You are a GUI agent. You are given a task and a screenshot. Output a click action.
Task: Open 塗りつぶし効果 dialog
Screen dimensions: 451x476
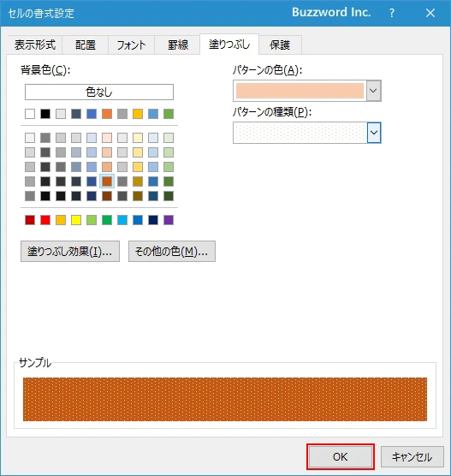click(x=70, y=252)
